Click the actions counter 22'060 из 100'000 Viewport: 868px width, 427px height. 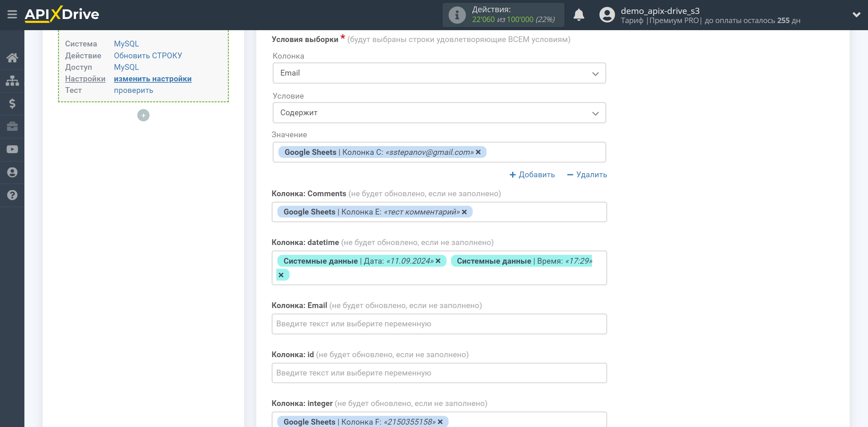[x=513, y=20]
